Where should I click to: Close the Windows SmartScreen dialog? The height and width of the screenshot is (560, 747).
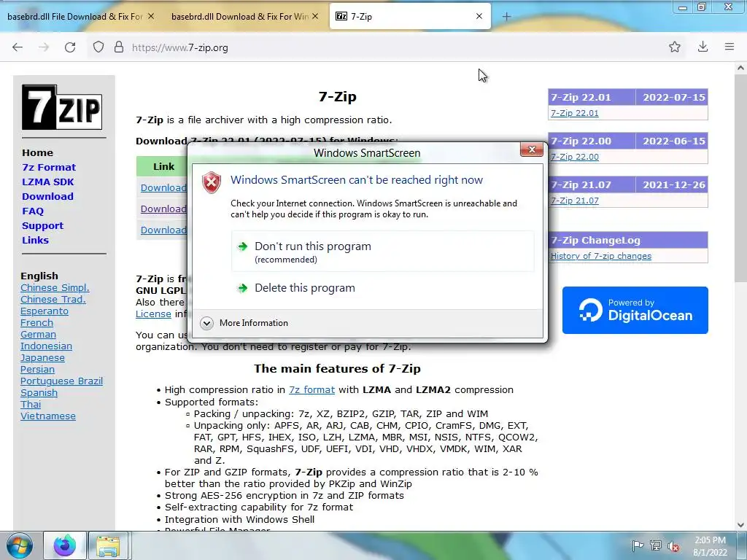click(532, 149)
